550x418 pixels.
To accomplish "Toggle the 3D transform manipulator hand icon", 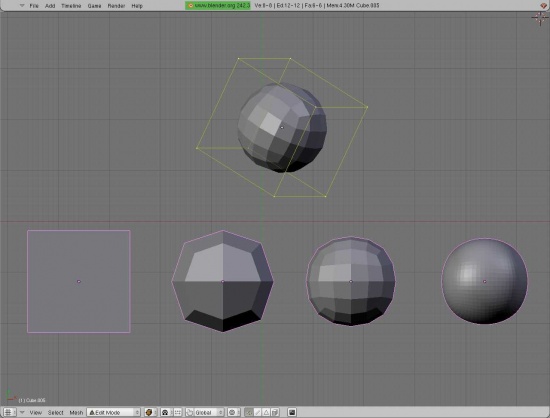I will tap(190, 412).
